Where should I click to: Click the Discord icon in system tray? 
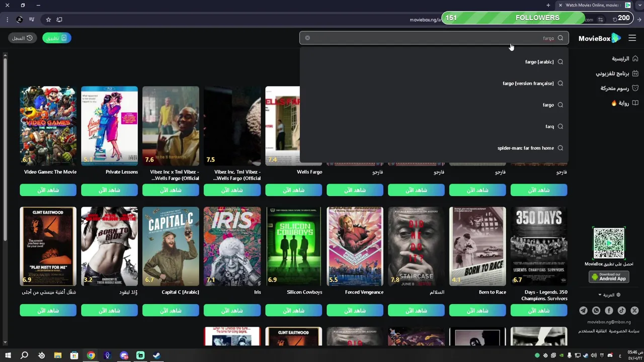pyautogui.click(x=610, y=355)
